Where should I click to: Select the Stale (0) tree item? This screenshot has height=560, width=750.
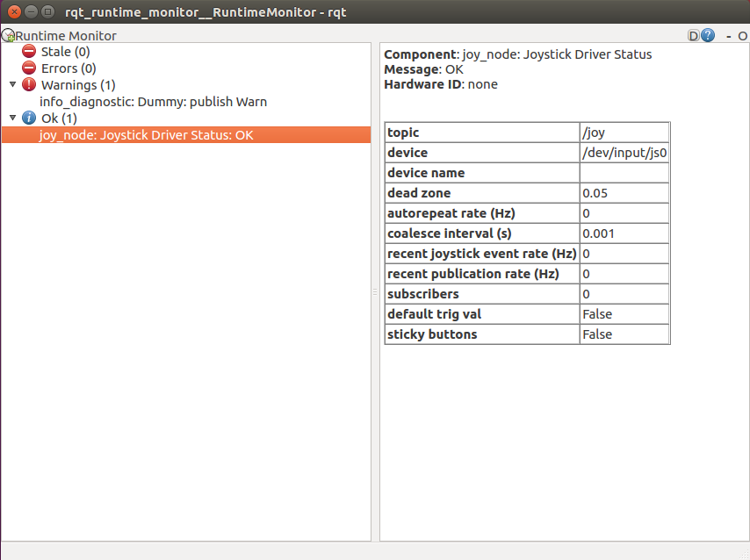65,51
